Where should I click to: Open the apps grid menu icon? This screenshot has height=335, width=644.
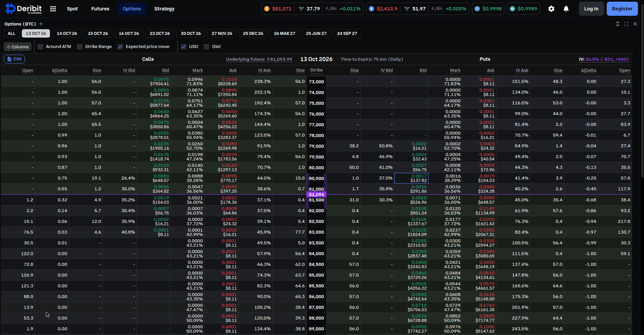coord(53,9)
